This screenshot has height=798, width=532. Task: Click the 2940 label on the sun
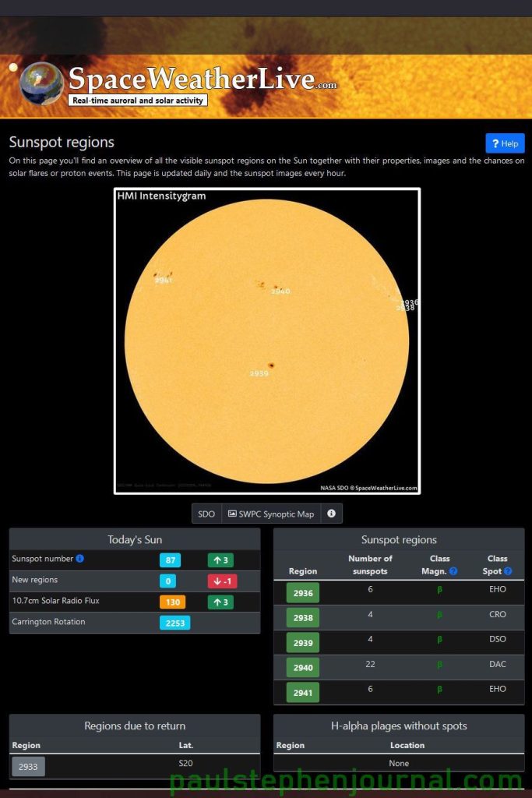[x=280, y=291]
